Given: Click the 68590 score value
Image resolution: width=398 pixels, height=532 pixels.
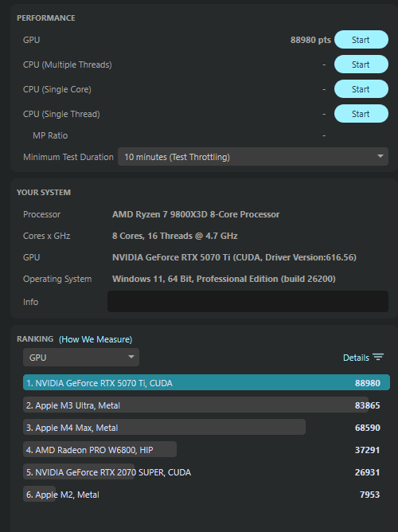Looking at the screenshot, I should click(368, 428).
